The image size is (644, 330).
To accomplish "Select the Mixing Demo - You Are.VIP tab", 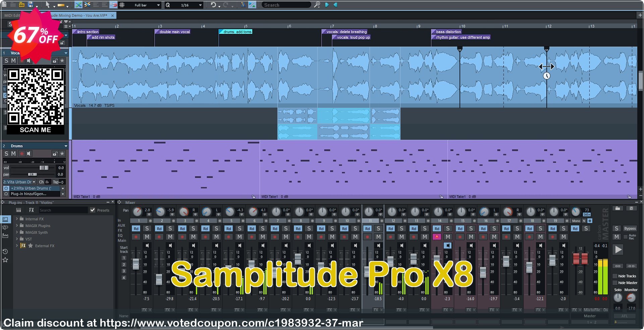I will (x=79, y=15).
